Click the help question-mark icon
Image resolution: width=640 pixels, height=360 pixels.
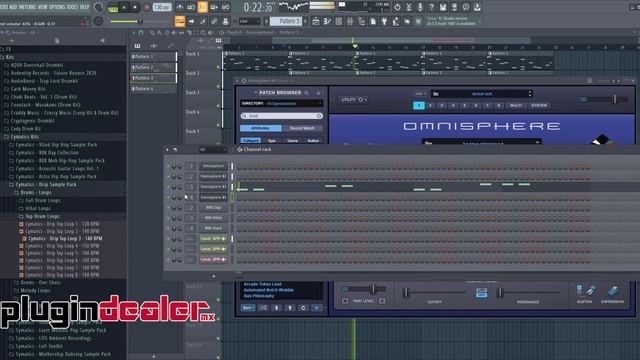coord(431,7)
